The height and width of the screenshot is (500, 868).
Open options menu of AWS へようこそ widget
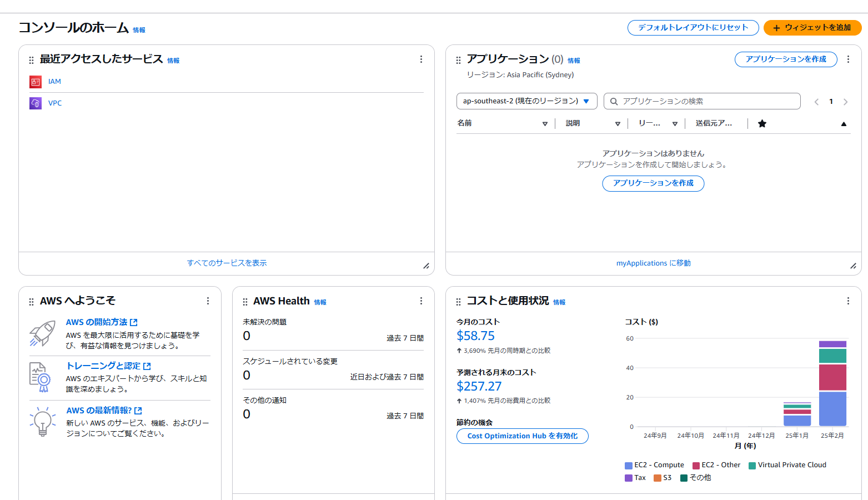(x=208, y=301)
